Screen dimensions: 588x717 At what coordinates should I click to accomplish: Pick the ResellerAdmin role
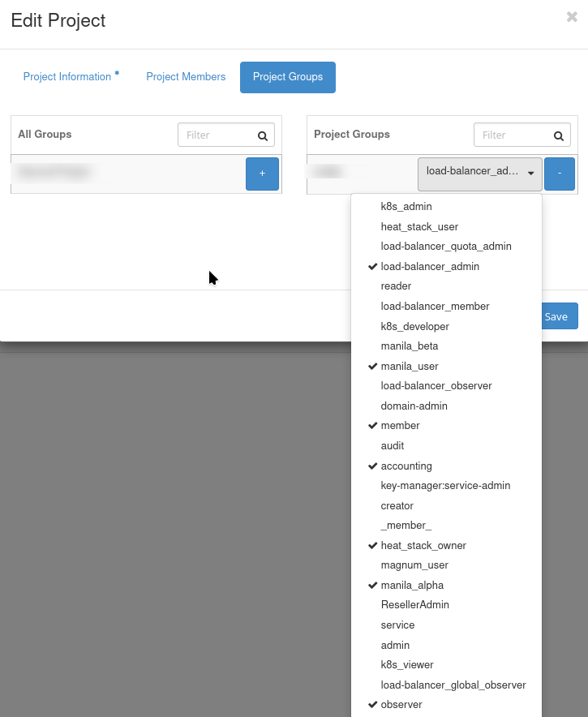414,605
